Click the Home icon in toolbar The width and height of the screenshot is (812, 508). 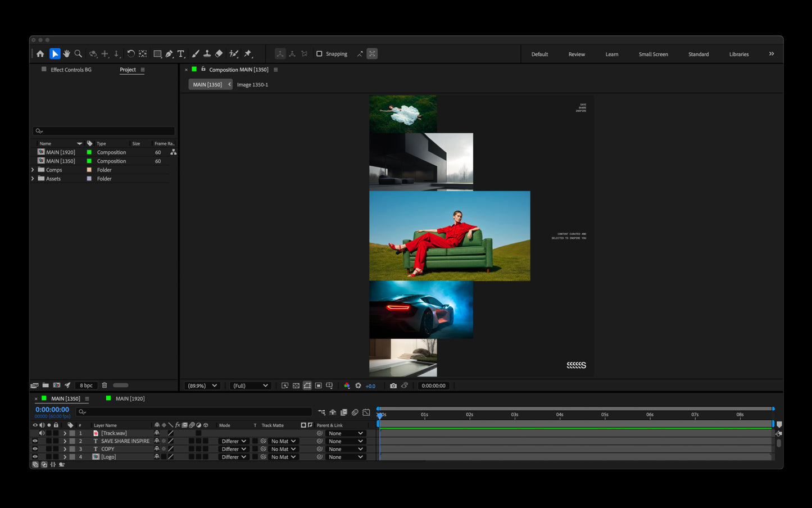[40, 54]
